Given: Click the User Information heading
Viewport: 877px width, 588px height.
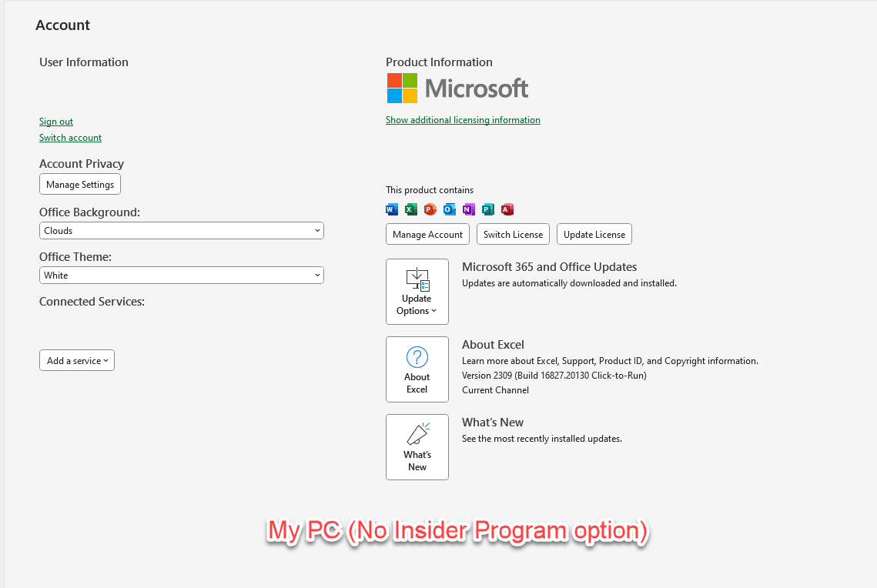Looking at the screenshot, I should [84, 62].
